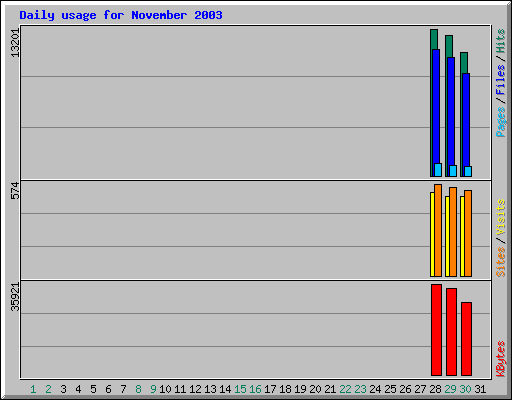Select the yellow Visits bar for day 30

(462, 236)
